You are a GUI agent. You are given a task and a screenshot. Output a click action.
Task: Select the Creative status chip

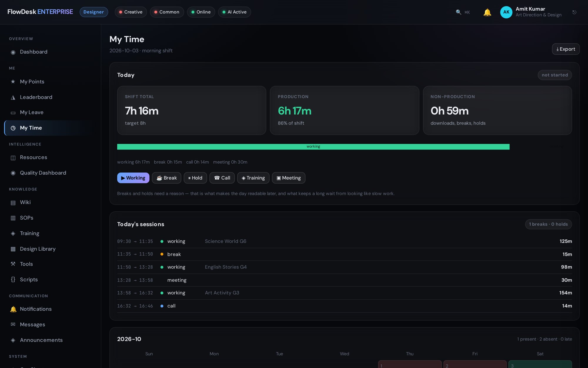tap(131, 12)
